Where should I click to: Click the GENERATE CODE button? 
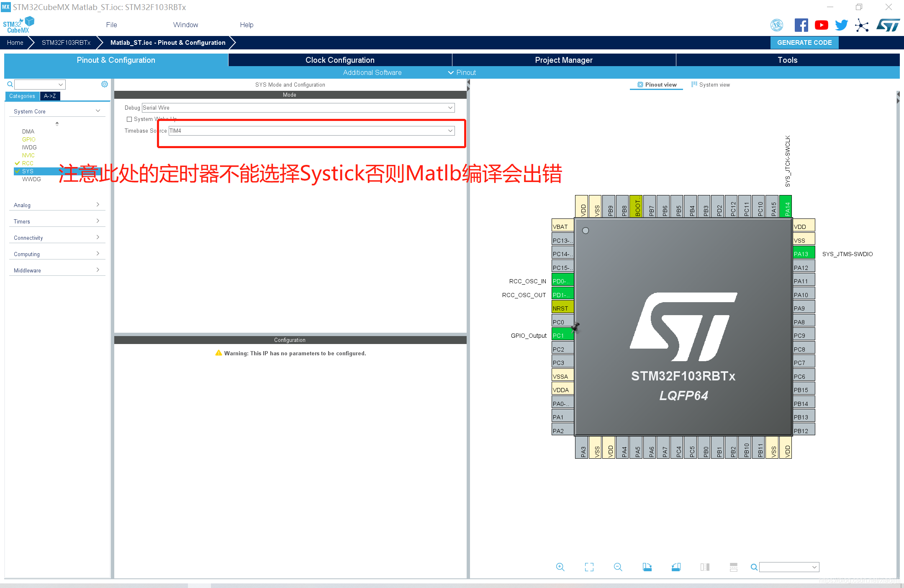coord(804,42)
